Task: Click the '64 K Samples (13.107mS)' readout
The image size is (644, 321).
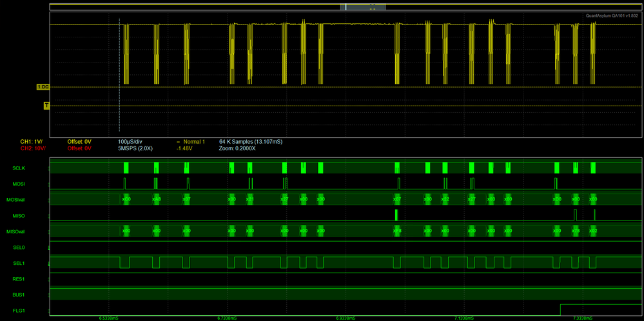Action: 251,142
